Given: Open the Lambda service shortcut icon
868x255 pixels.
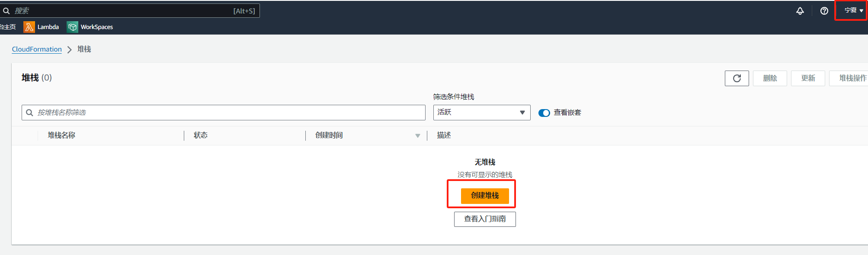Looking at the screenshot, I should (x=29, y=27).
